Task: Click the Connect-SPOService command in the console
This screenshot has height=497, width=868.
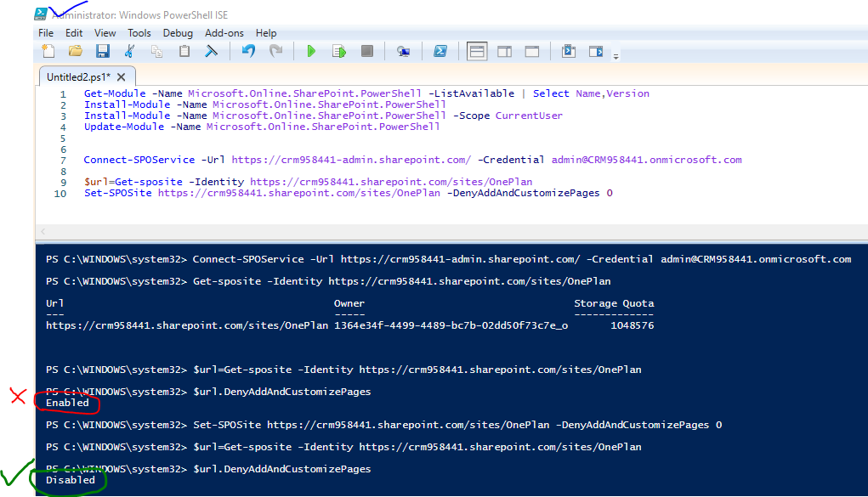Action: click(x=248, y=259)
